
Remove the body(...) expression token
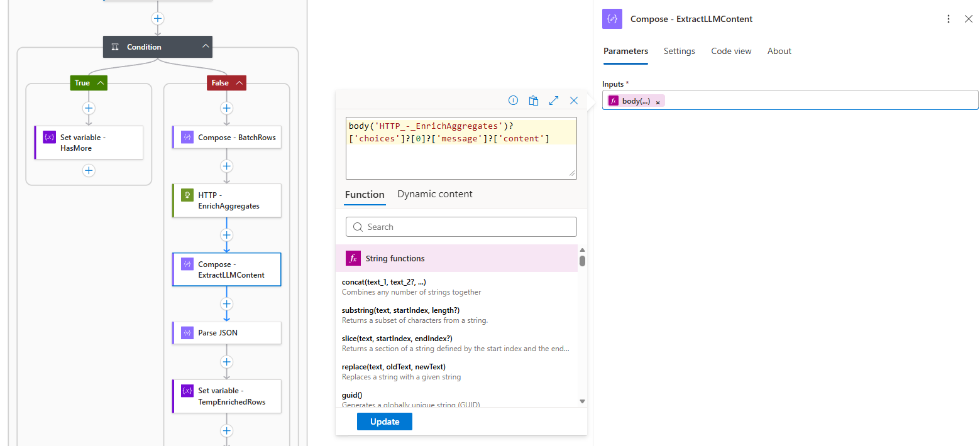tap(658, 102)
